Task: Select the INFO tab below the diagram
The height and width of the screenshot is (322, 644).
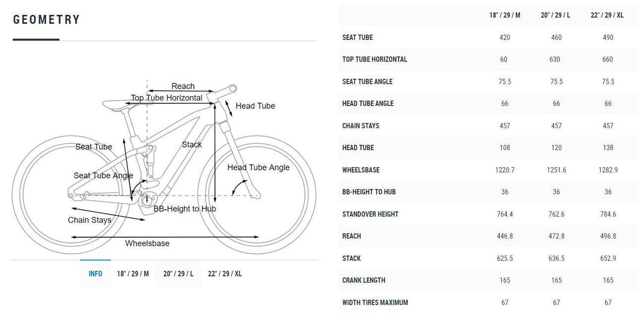Action: click(x=96, y=273)
